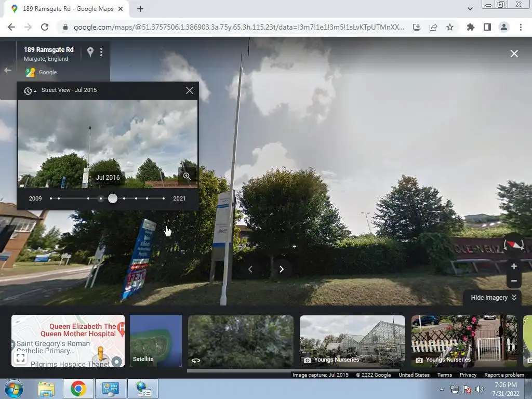Image resolution: width=532 pixels, height=399 pixels.
Task: Click the install app icon in address bar
Action: pyautogui.click(x=417, y=27)
